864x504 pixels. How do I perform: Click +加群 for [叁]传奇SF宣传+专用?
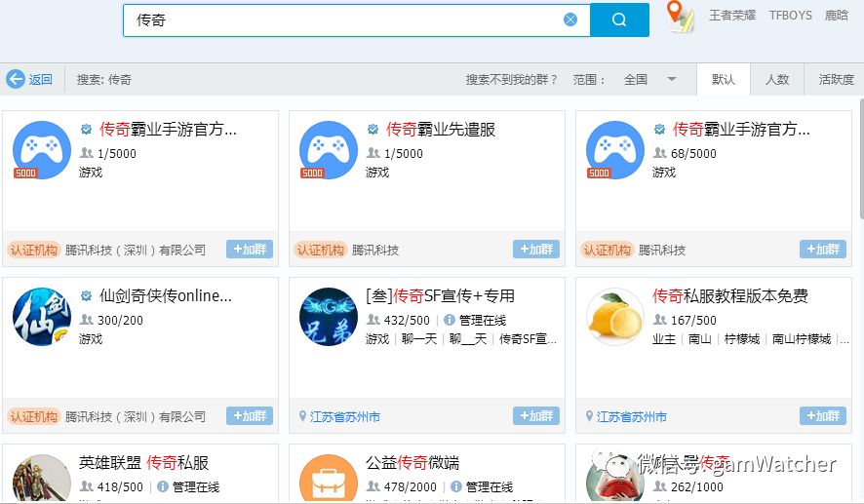click(536, 416)
